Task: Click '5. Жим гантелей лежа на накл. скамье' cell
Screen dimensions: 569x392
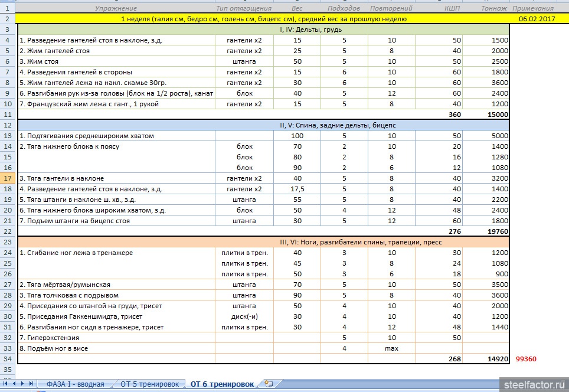Action: (x=116, y=83)
